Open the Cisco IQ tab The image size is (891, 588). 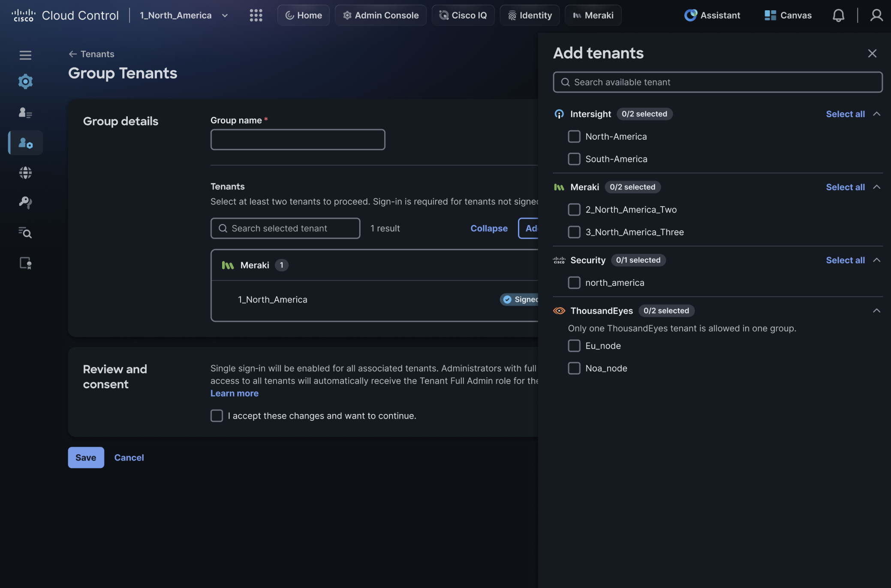pos(463,15)
